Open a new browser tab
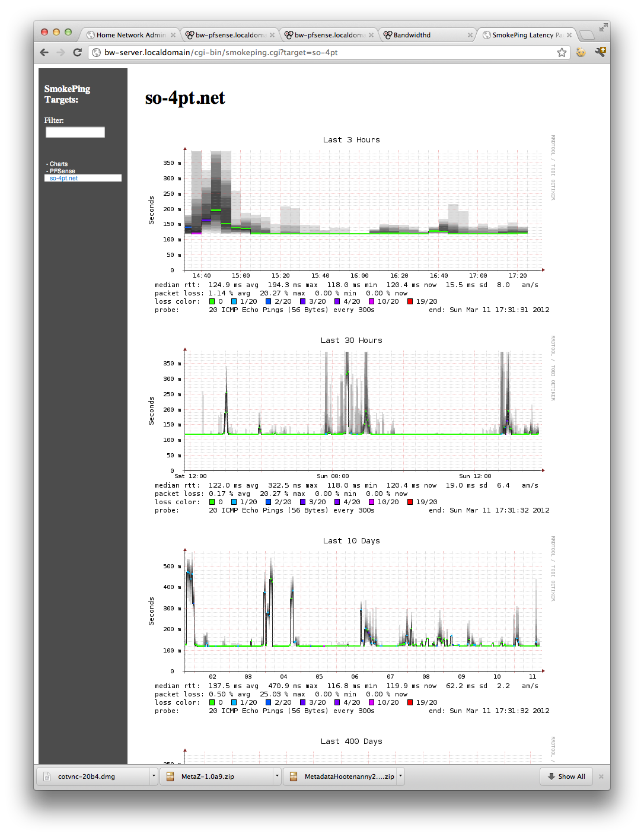 [586, 35]
